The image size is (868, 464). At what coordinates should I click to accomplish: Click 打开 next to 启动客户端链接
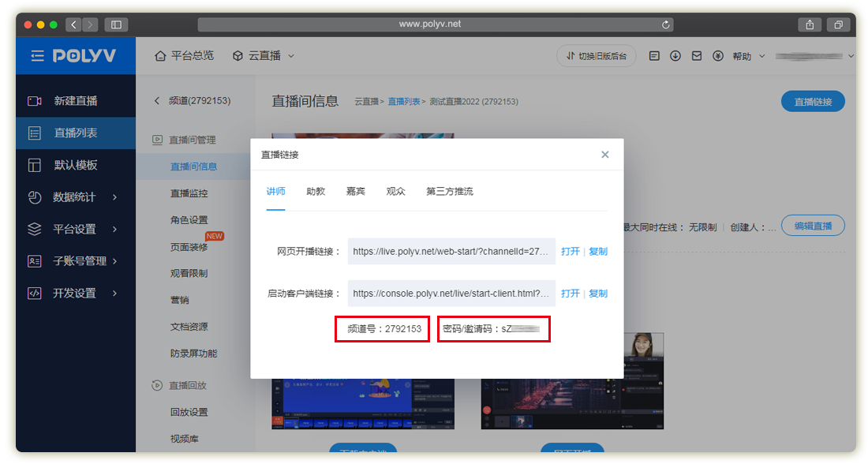(x=571, y=294)
